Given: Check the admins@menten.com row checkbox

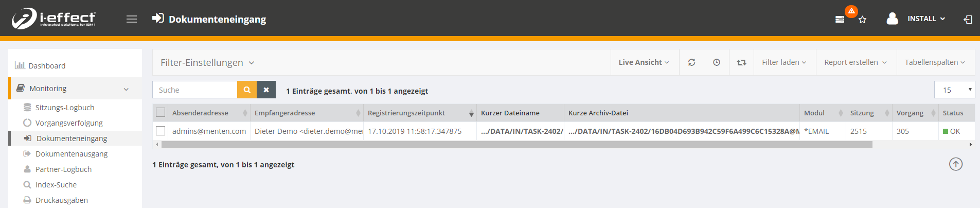Looking at the screenshot, I should click(161, 131).
